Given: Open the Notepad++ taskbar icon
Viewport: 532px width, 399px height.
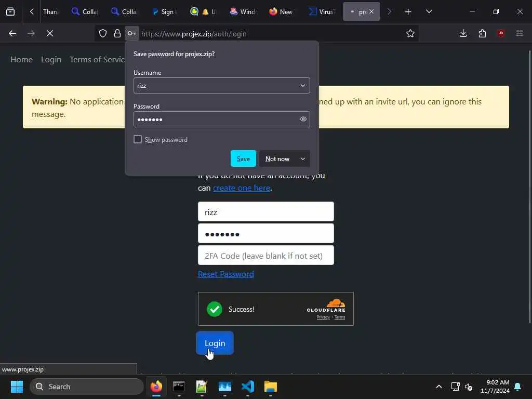Looking at the screenshot, I should pyautogui.click(x=202, y=387).
